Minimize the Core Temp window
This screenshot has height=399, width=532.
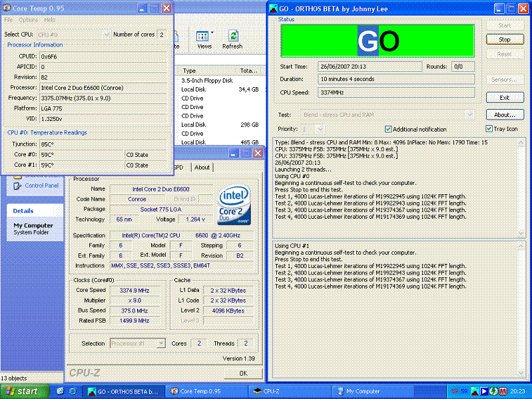point(142,8)
